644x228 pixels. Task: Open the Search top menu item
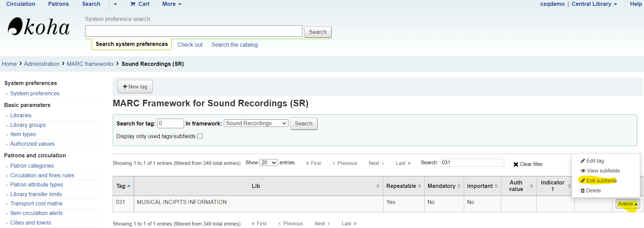pos(91,4)
